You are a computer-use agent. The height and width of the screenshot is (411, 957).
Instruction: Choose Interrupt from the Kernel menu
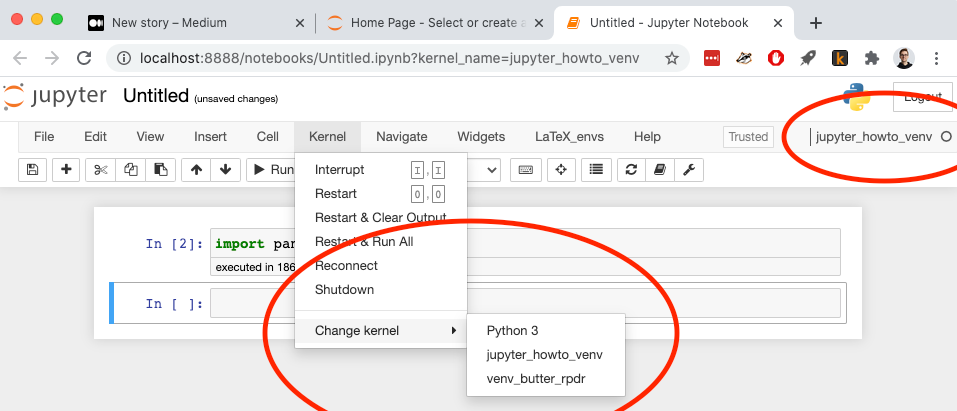[x=381, y=170]
